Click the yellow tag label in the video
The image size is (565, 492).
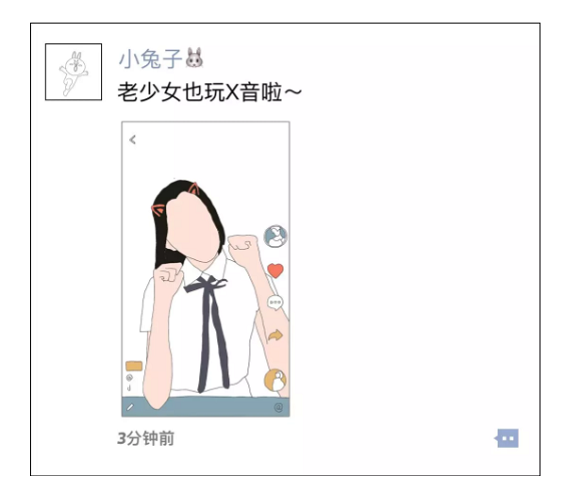[134, 366]
